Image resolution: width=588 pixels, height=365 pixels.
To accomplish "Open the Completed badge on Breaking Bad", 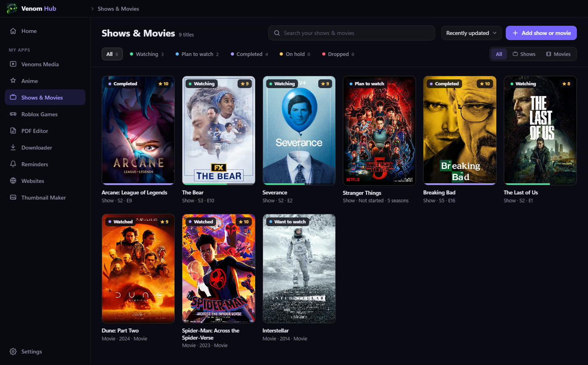I will click(444, 84).
